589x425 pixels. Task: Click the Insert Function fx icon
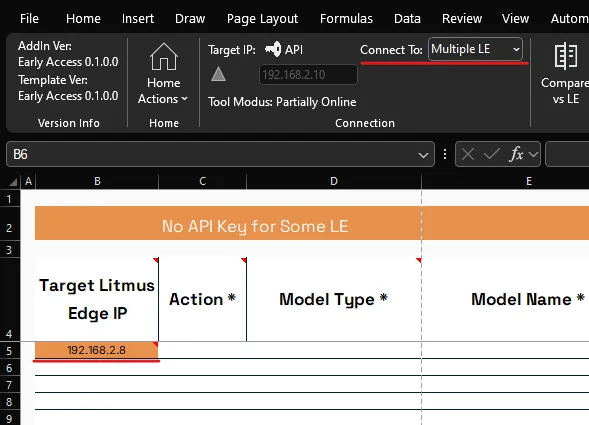(x=516, y=154)
